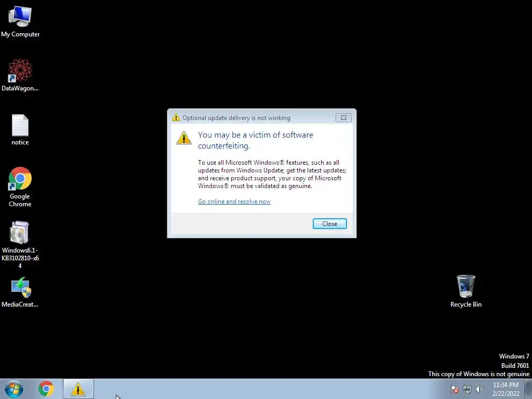
Task: Select the DataWagon shortcut icon
Action: click(x=20, y=75)
